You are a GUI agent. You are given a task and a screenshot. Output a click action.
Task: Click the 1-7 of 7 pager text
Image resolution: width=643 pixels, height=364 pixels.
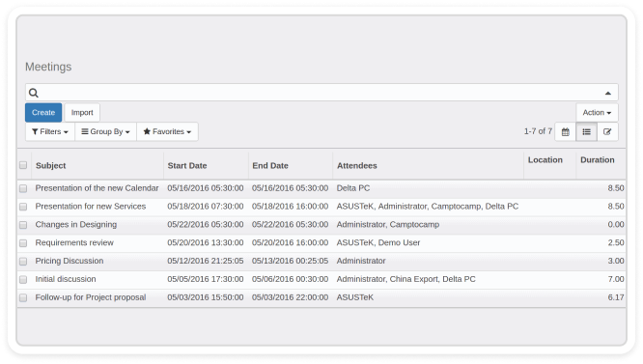click(x=538, y=131)
